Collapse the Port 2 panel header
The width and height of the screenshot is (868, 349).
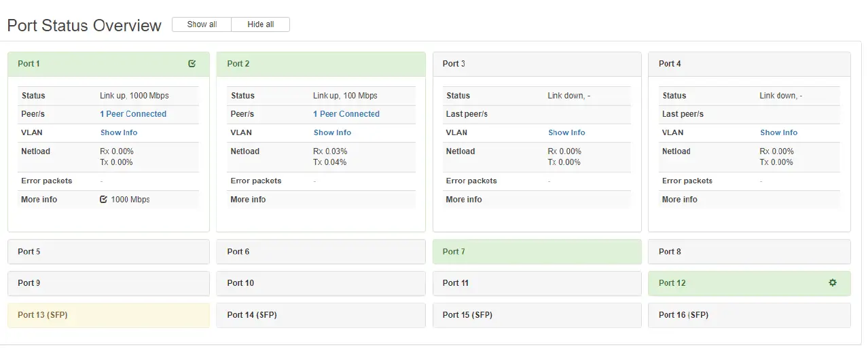(x=321, y=64)
